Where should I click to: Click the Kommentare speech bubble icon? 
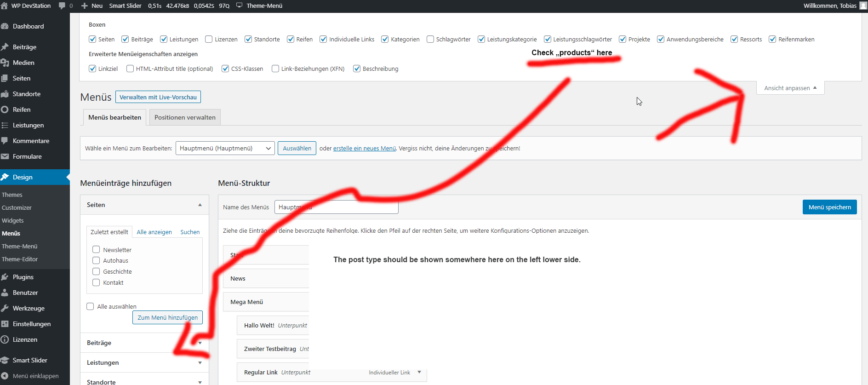pos(5,141)
